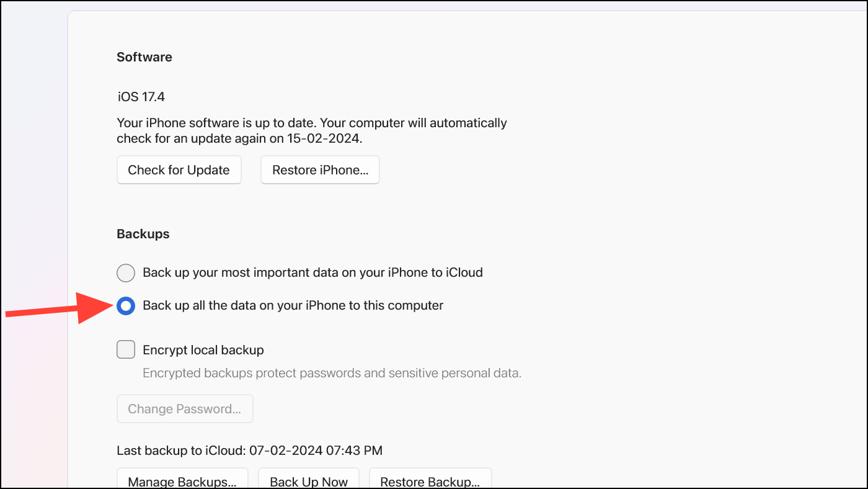The height and width of the screenshot is (489, 868).
Task: Click the Check for Update button
Action: point(179,169)
